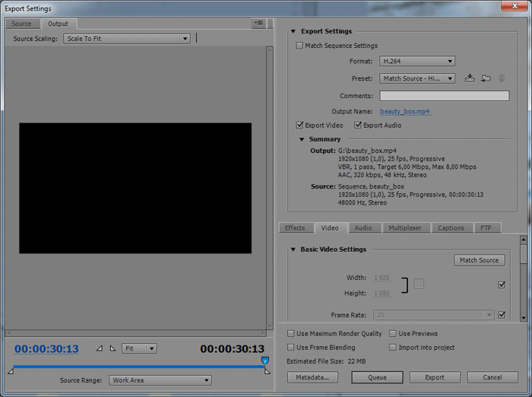Collapse the Basic Video Settings section
Image resolution: width=532 pixels, height=397 pixels.
[293, 249]
